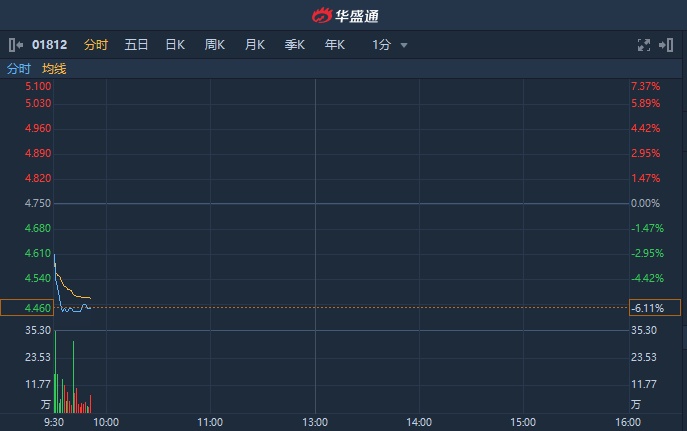Click the current price label 4.460
The image size is (687, 431).
tap(27, 308)
